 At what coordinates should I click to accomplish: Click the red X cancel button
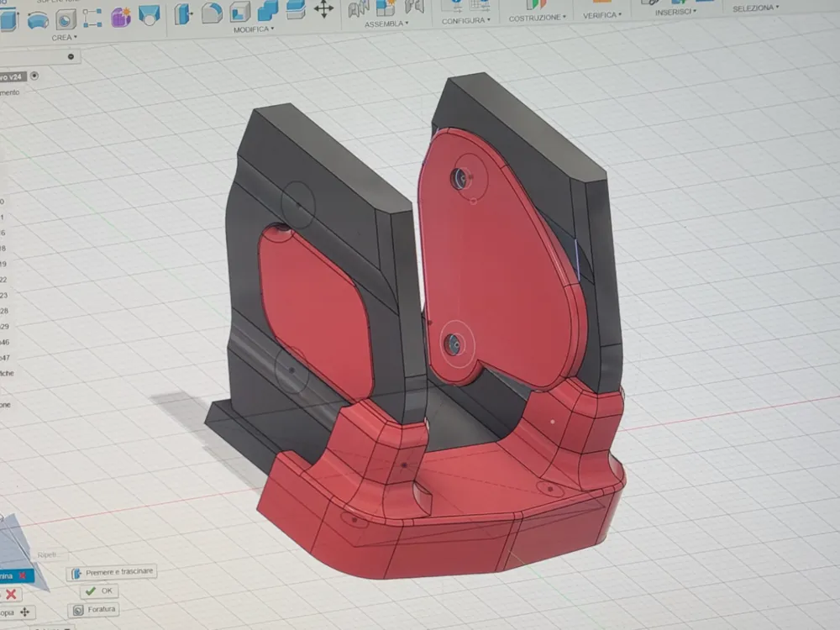11,594
